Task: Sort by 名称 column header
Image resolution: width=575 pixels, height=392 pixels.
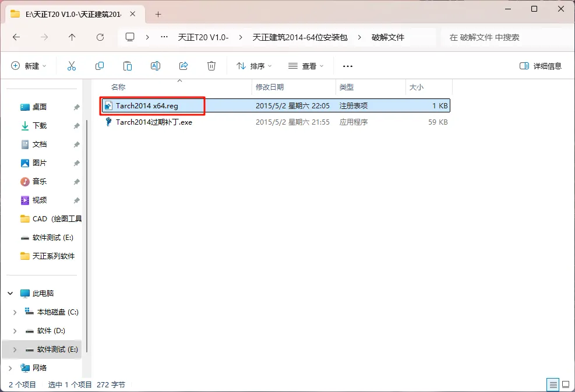Action: click(118, 87)
